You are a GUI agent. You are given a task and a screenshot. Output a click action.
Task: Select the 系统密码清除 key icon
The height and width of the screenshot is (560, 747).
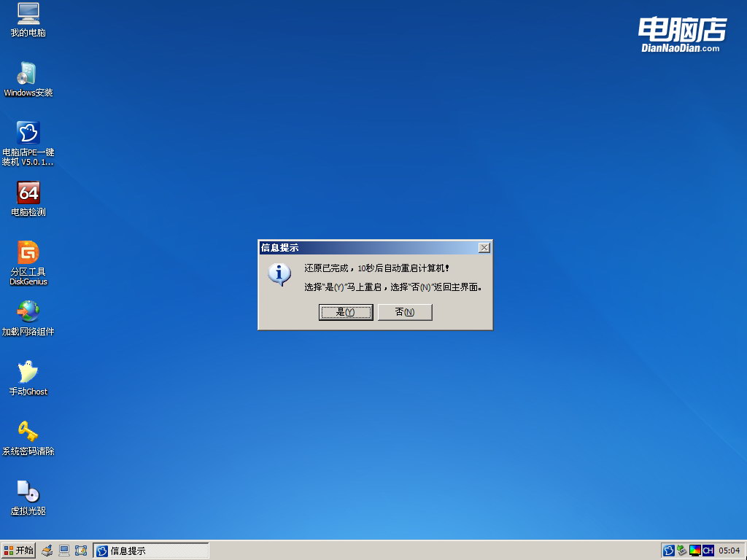coord(28,432)
